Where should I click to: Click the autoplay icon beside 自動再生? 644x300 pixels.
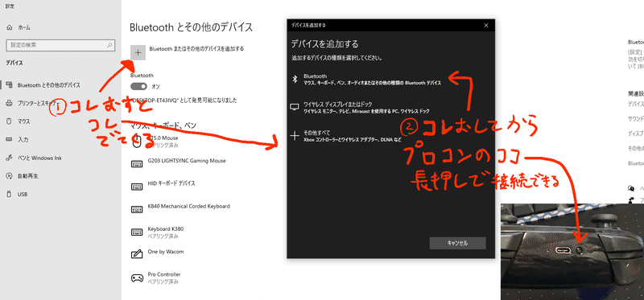(10, 175)
